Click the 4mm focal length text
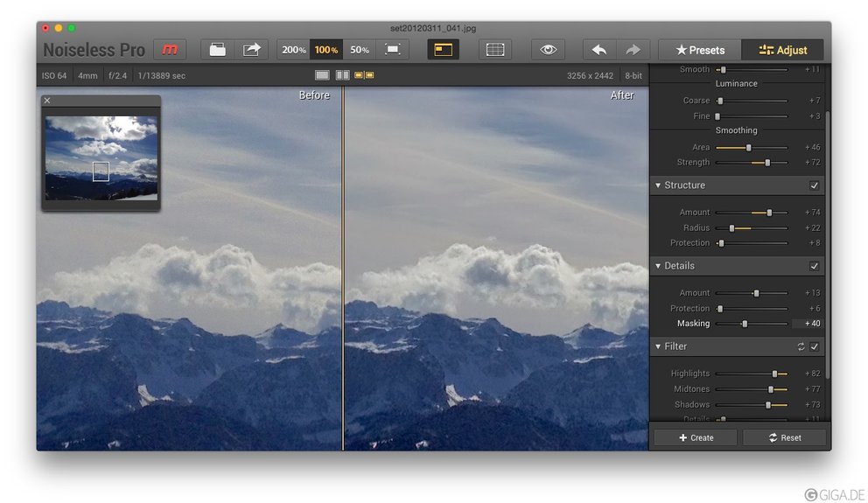Image resolution: width=868 pixels, height=503 pixels. click(87, 76)
